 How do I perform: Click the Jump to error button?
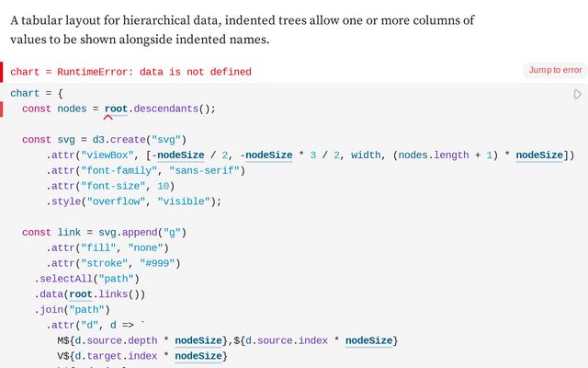[x=555, y=70]
